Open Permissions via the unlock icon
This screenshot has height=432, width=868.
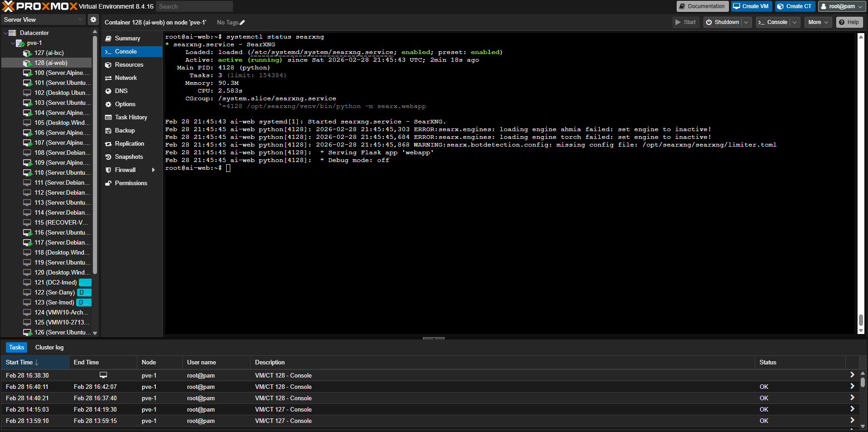(x=108, y=183)
